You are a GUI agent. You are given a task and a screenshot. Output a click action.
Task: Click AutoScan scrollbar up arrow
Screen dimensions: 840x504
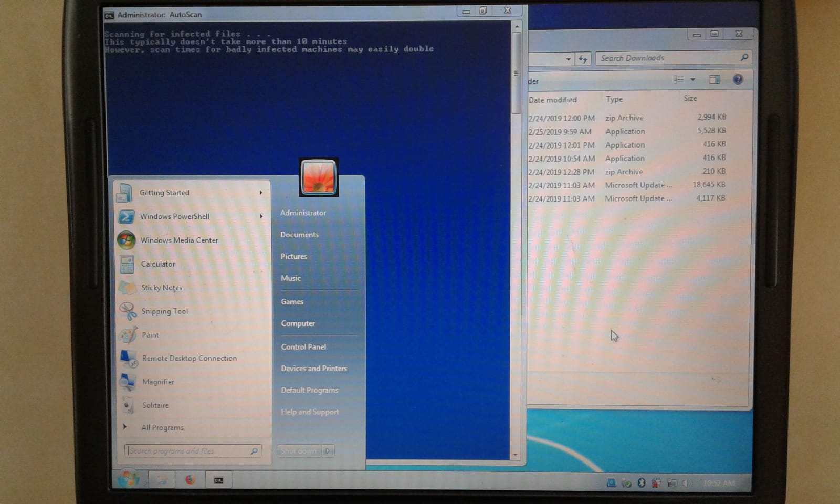point(517,26)
